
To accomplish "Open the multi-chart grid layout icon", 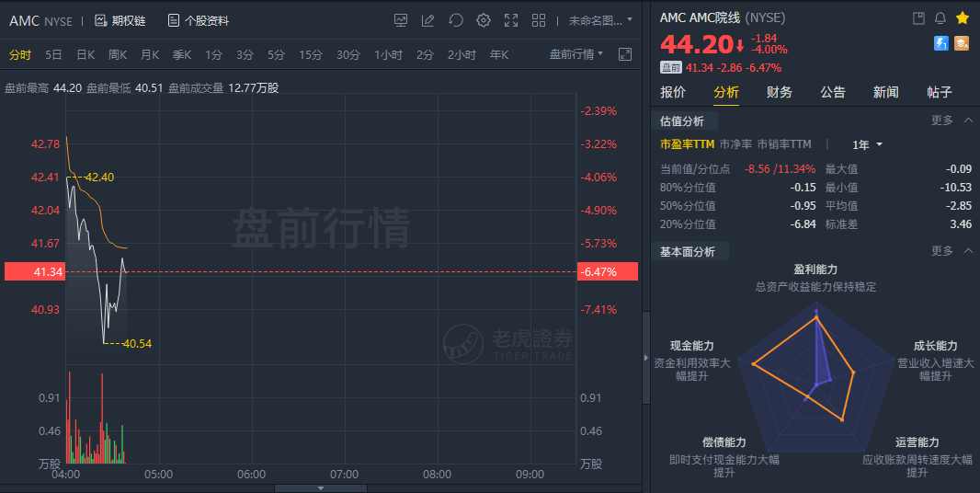I will coord(539,20).
